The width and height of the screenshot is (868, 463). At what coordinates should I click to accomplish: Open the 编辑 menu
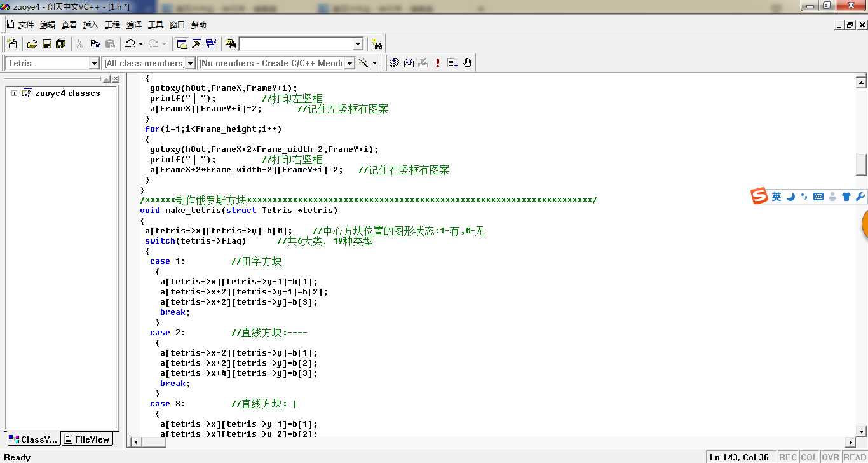(47, 25)
